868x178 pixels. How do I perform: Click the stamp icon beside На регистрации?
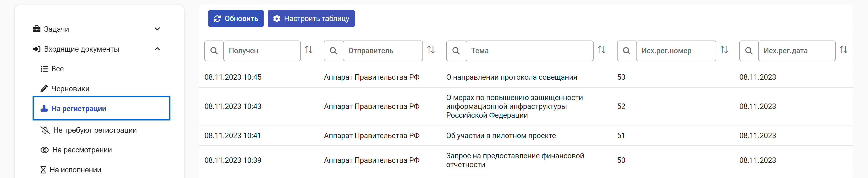pos(44,109)
